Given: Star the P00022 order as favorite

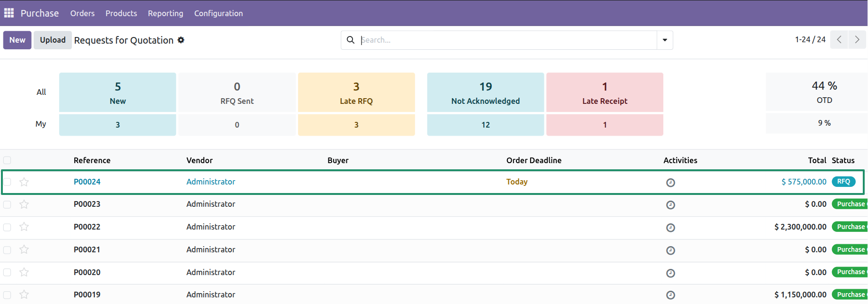Looking at the screenshot, I should (24, 227).
